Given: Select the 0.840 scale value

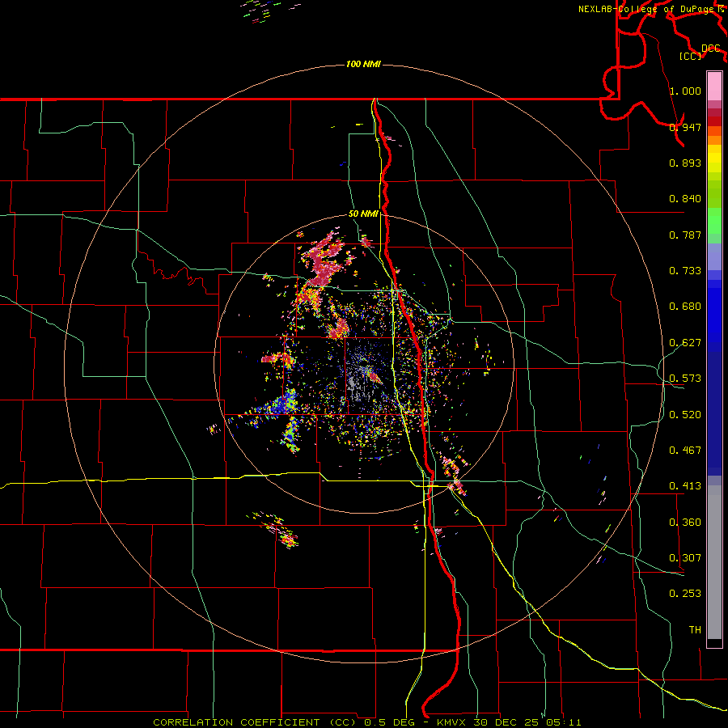Looking at the screenshot, I should tap(685, 199).
